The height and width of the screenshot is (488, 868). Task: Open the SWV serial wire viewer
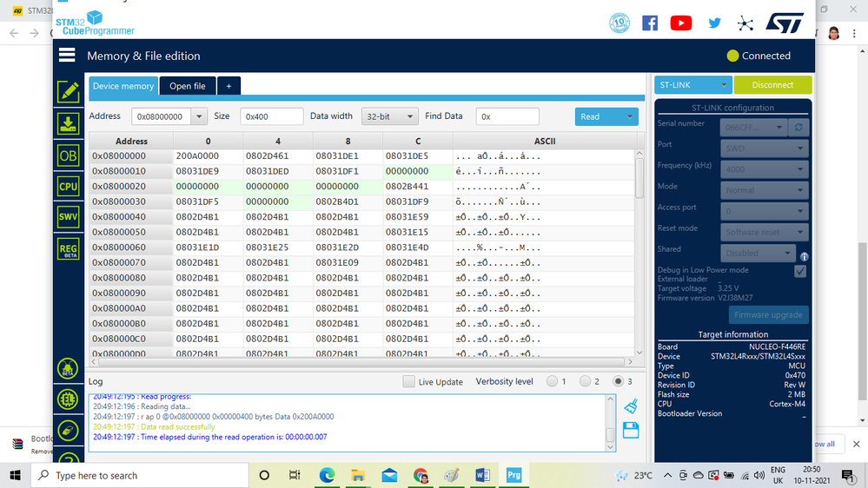[x=68, y=217]
